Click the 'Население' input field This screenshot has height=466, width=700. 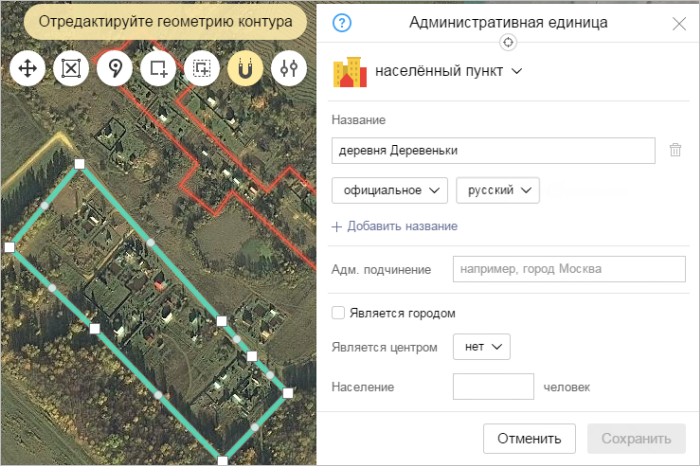pyautogui.click(x=493, y=386)
